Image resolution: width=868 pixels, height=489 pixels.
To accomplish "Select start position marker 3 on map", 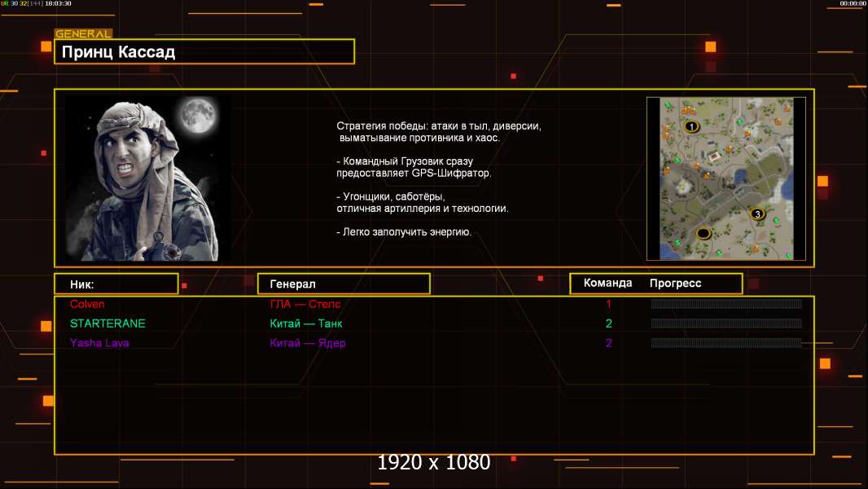I will point(757,214).
